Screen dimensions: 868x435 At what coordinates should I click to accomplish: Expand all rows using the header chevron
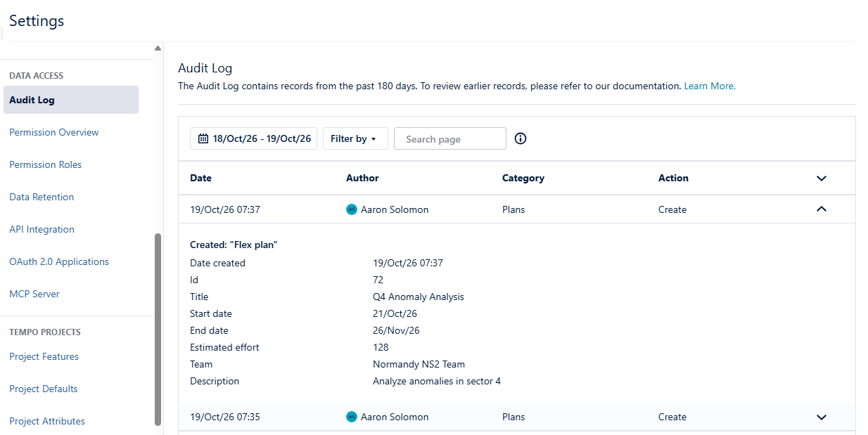click(821, 178)
